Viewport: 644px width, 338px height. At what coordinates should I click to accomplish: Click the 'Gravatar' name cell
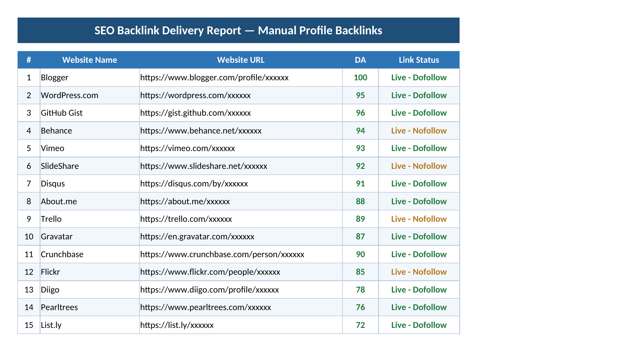point(90,236)
